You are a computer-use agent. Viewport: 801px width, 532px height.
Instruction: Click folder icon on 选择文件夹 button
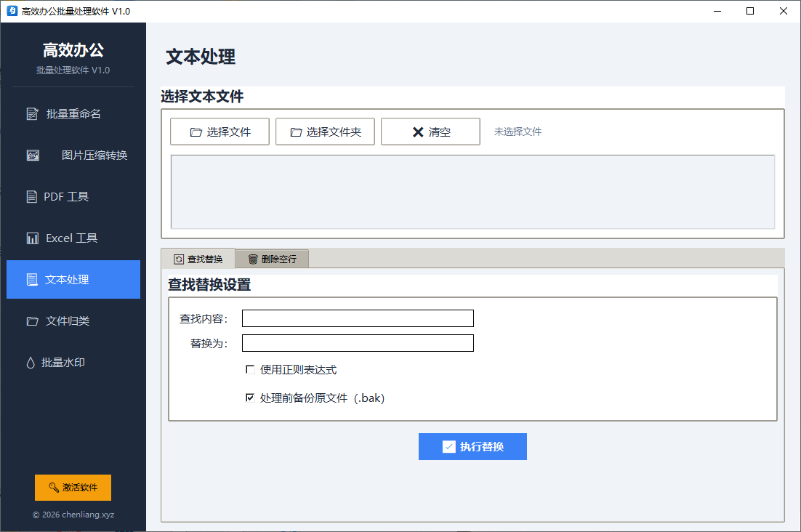click(297, 132)
